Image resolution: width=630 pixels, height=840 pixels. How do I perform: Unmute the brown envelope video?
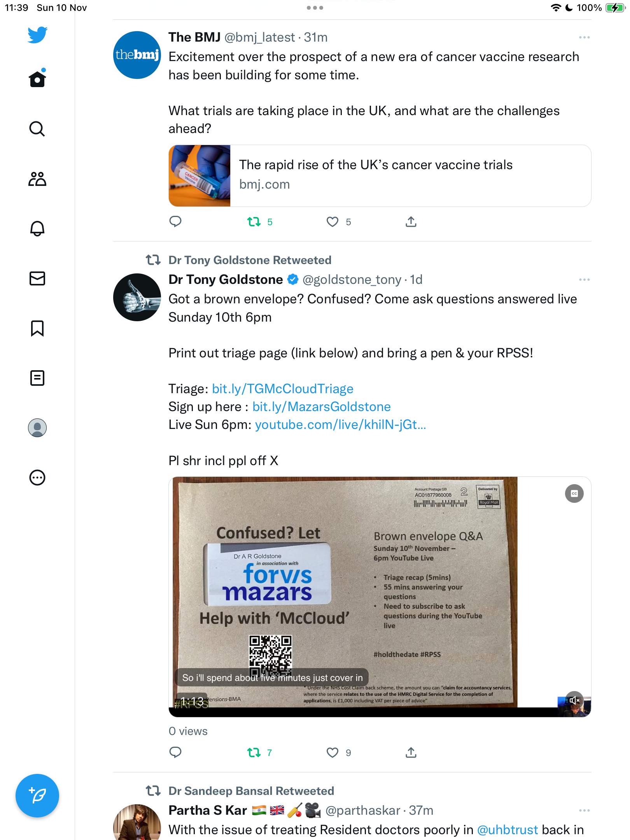point(574,700)
